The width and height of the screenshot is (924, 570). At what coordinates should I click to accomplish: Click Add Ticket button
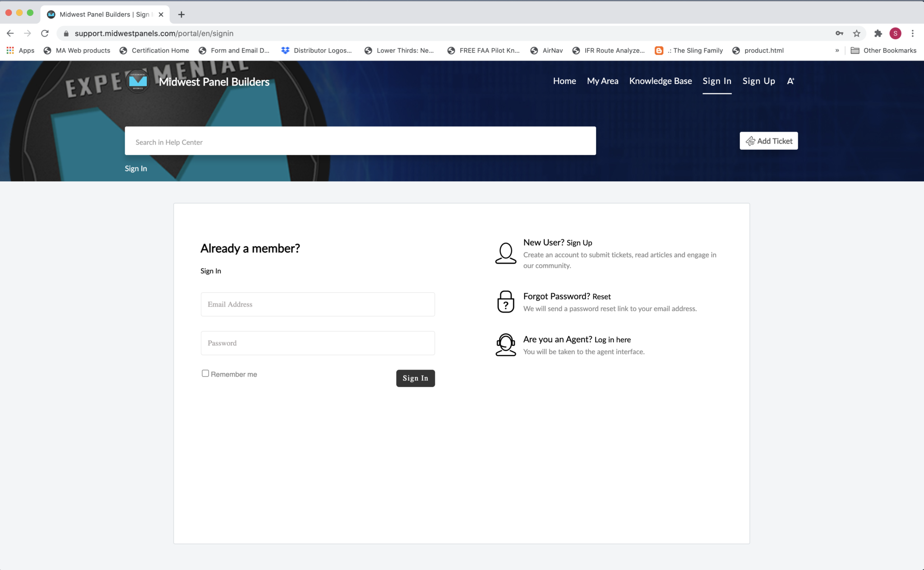768,141
